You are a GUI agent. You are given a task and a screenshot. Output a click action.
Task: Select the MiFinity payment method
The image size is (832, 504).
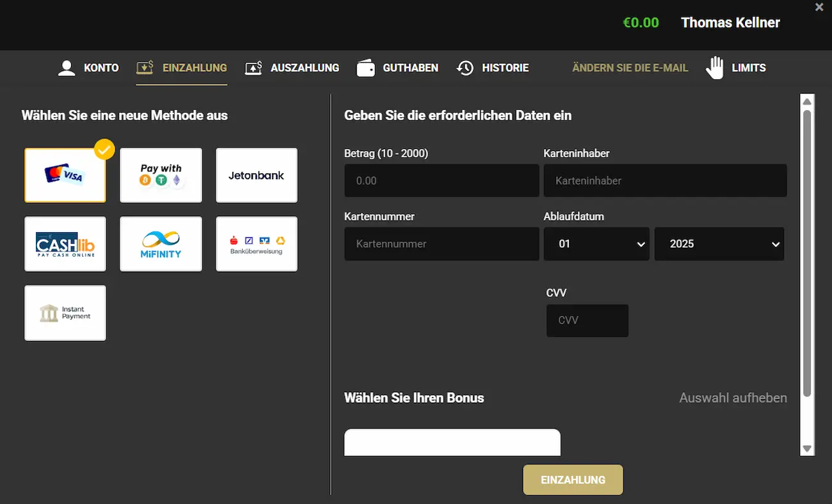[161, 244]
